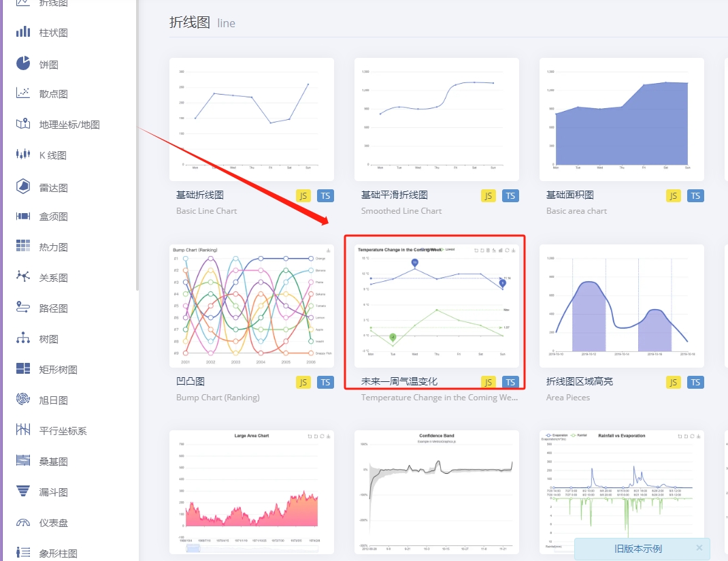Click the gauge (仪表盘) icon
The width and height of the screenshot is (728, 561).
pos(23,522)
